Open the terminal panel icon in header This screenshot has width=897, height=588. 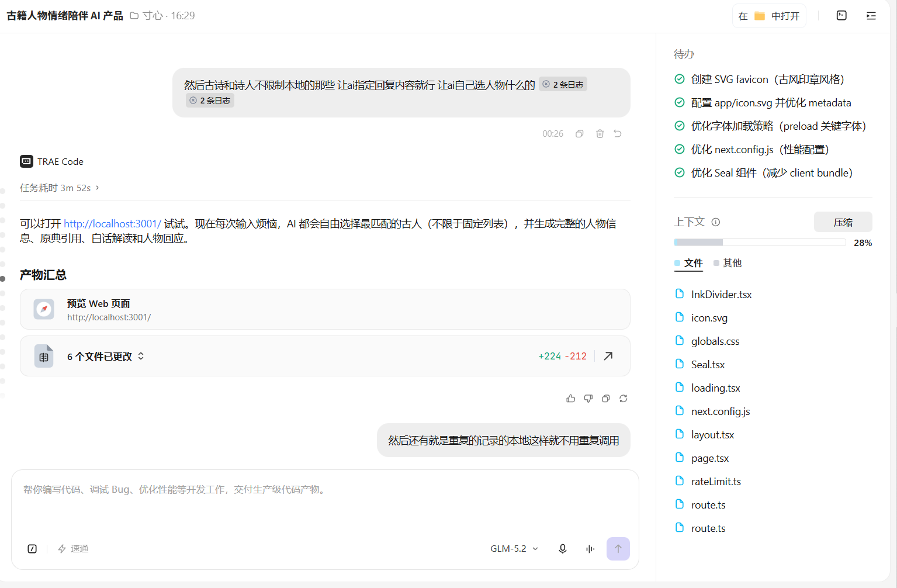[x=841, y=16]
